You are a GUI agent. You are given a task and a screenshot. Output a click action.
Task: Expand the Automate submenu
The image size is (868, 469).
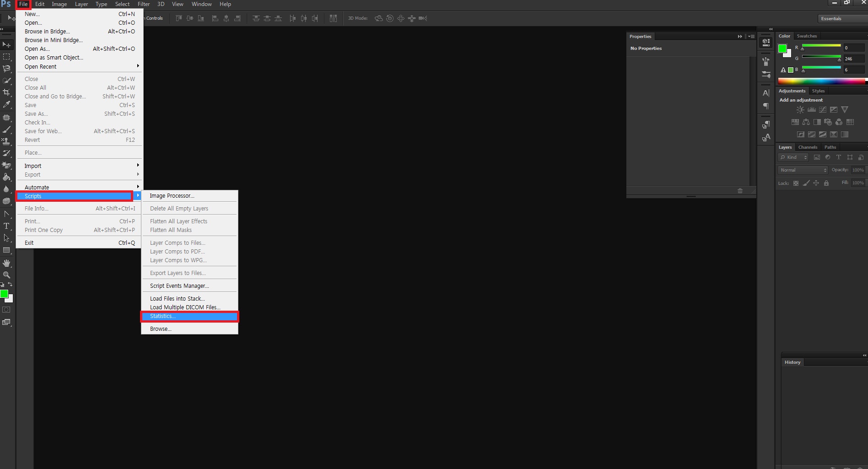tap(80, 188)
